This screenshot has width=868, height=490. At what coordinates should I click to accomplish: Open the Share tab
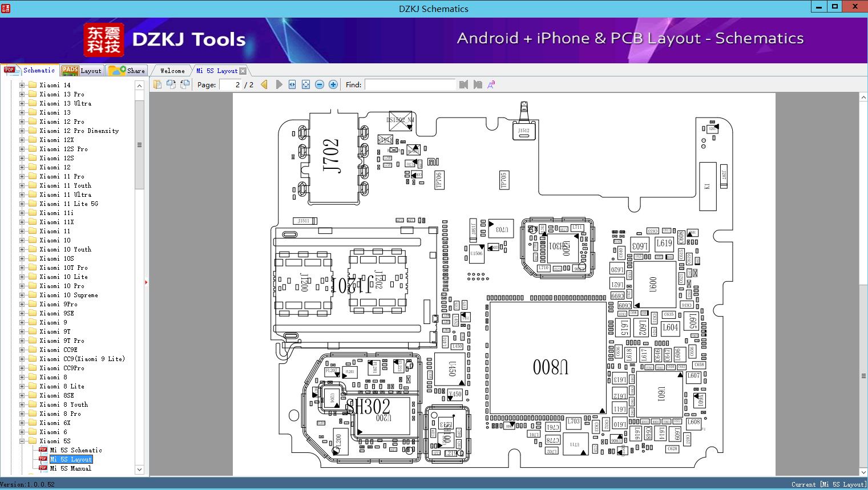(x=127, y=71)
